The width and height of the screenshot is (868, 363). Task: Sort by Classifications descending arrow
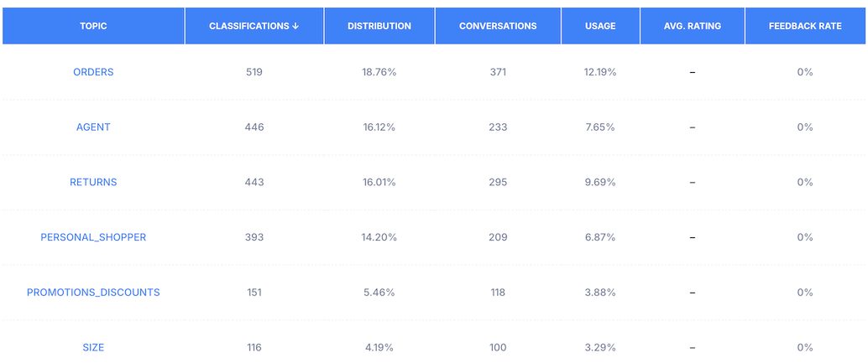click(295, 26)
